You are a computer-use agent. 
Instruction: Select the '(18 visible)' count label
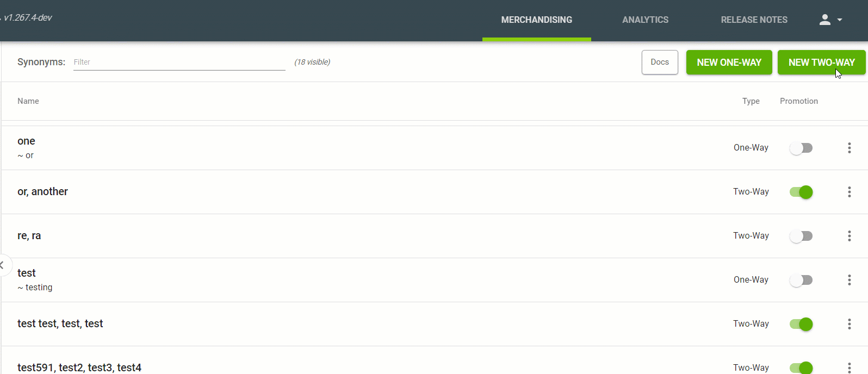pyautogui.click(x=312, y=62)
